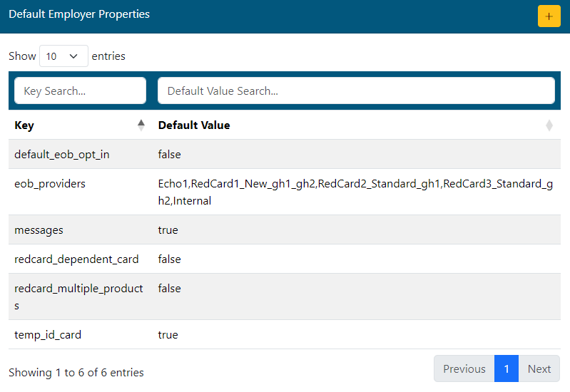Viewport: 570px width, 392px height.
Task: Click the eob_providers value starting with Echo1
Action: (x=355, y=192)
